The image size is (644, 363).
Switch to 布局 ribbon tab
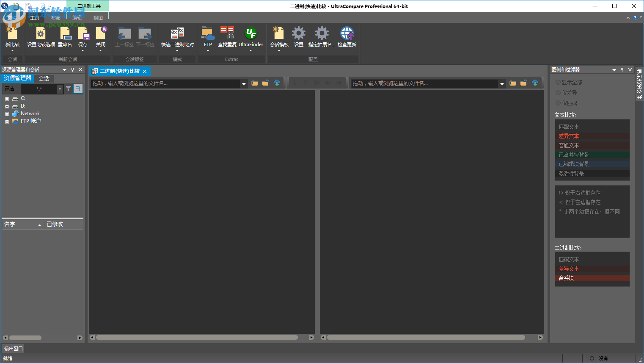(x=56, y=18)
